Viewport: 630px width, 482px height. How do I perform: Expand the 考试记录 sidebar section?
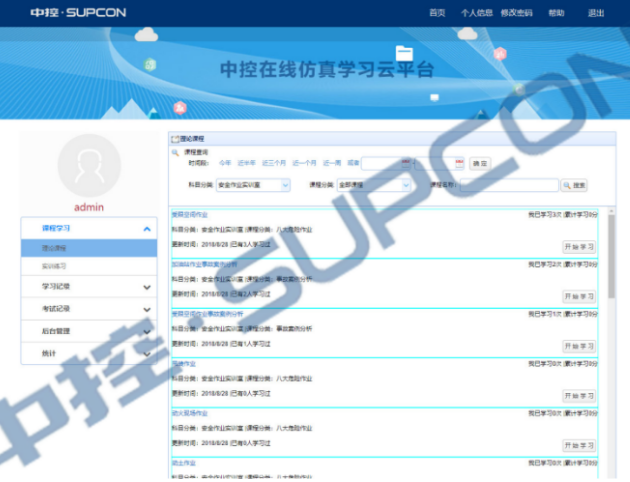tap(147, 310)
